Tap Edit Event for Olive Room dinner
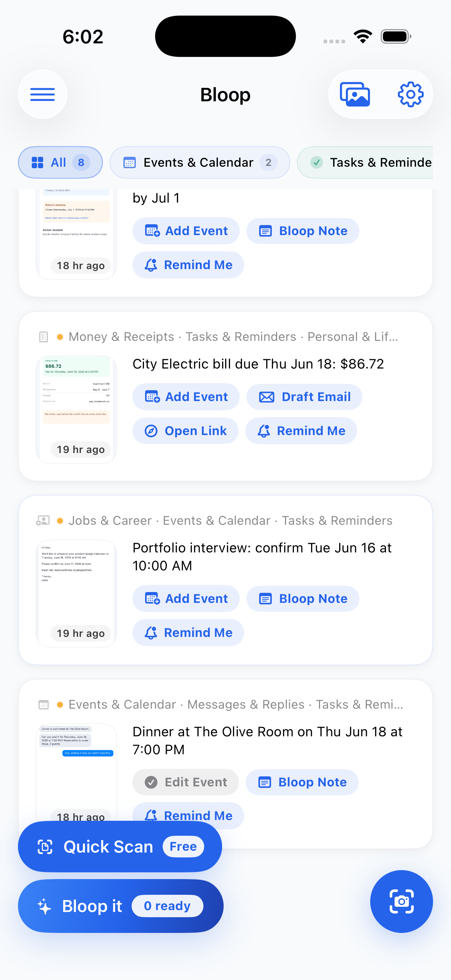The width and height of the screenshot is (451, 980). coord(186,782)
